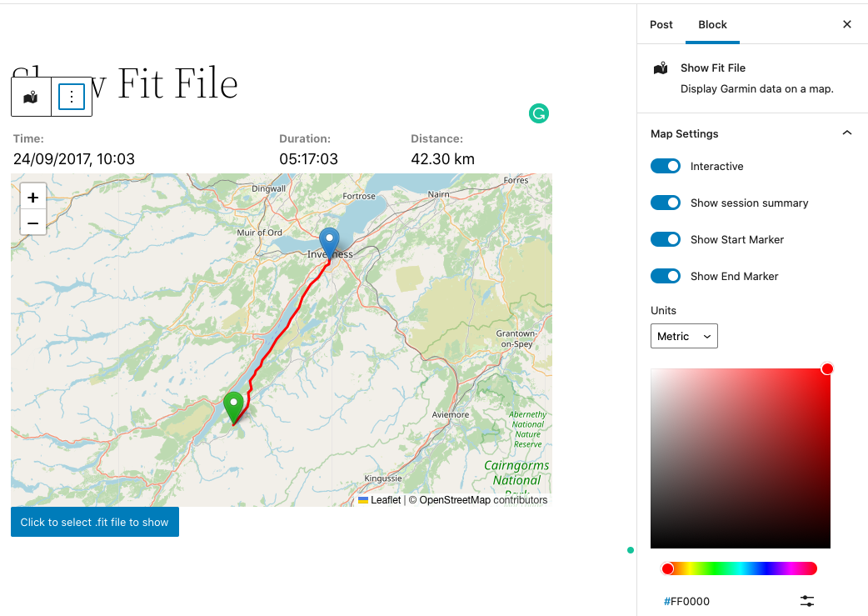Open the block options three-dot menu
Viewport: 868px width, 616px height.
click(71, 96)
